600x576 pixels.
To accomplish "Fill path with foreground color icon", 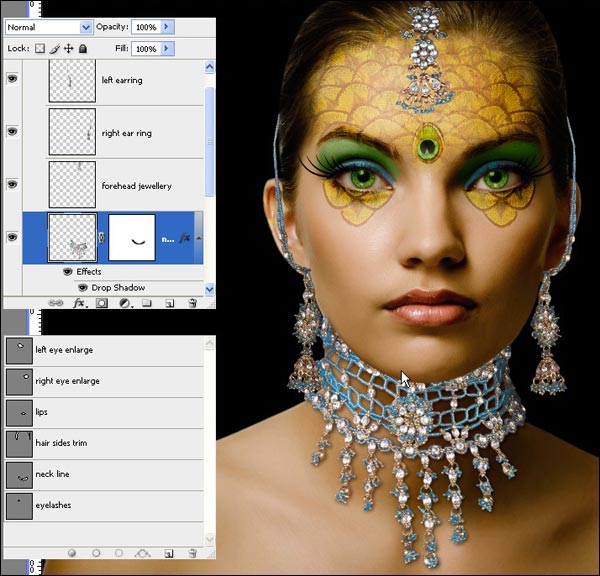I will 73,552.
